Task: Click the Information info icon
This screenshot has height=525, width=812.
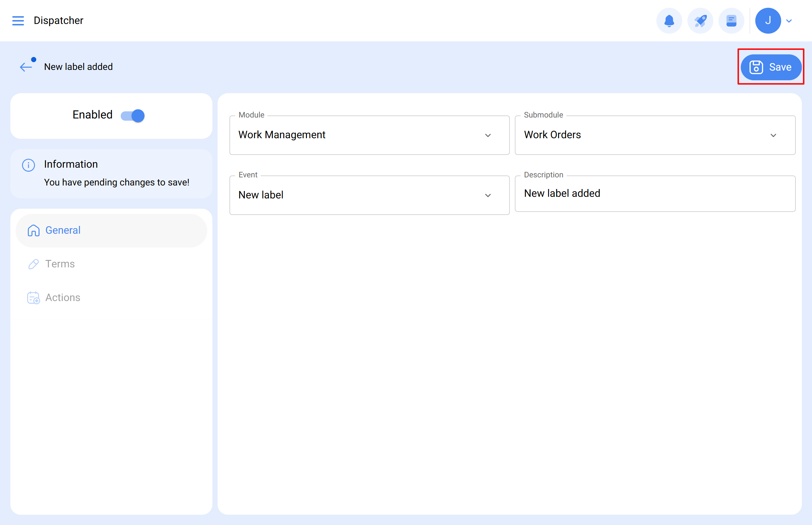Action: pyautogui.click(x=28, y=165)
